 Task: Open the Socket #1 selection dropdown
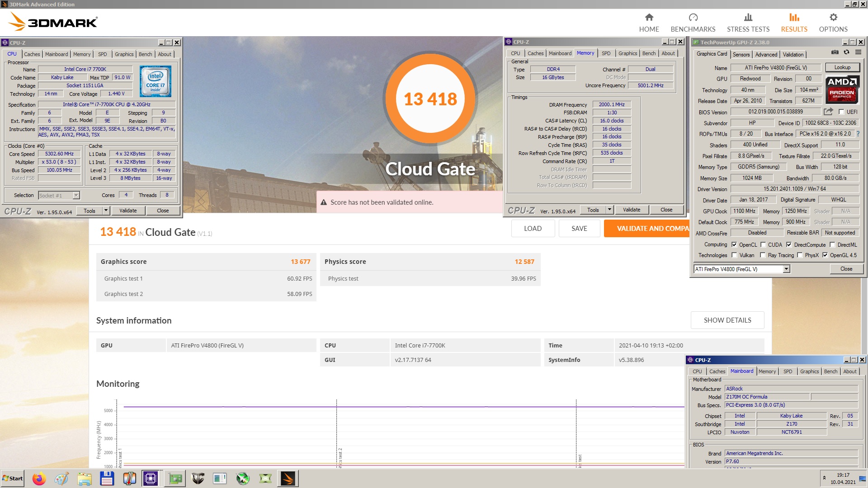pyautogui.click(x=76, y=195)
